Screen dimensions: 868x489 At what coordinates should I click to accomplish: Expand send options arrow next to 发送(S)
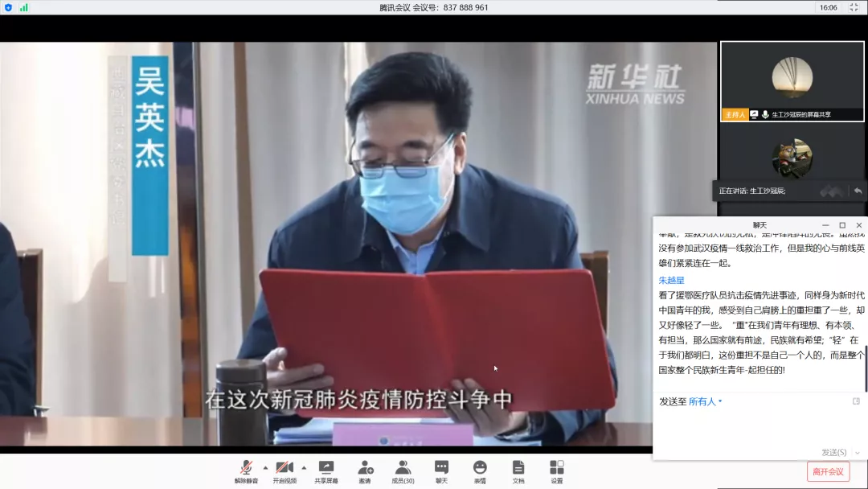point(858,453)
